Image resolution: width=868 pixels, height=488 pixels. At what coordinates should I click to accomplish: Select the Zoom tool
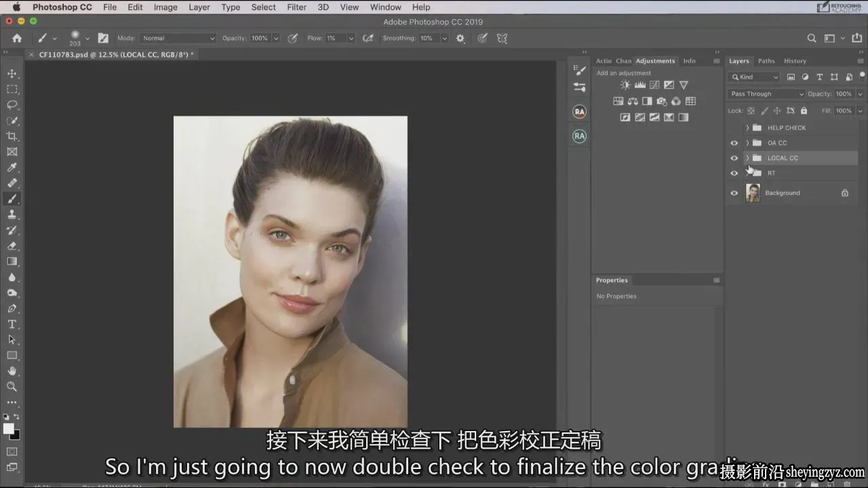[x=12, y=386]
